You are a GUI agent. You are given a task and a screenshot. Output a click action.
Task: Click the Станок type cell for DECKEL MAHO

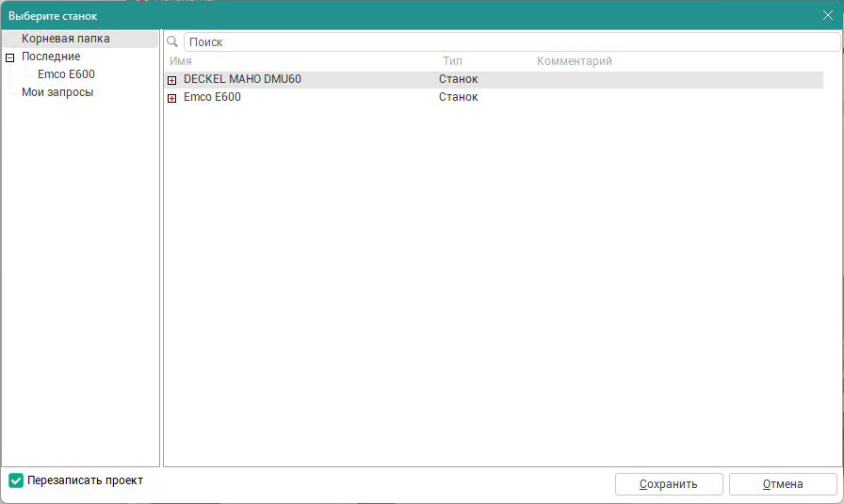458,79
